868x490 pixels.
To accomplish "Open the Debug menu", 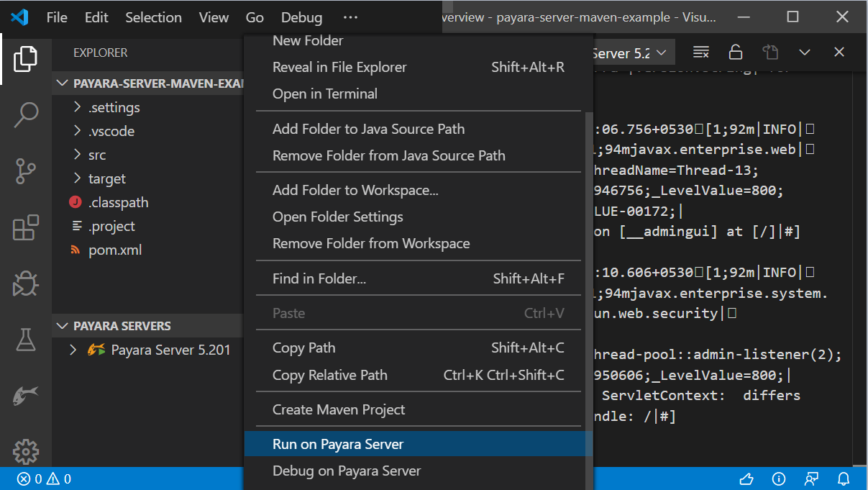I will coord(301,17).
